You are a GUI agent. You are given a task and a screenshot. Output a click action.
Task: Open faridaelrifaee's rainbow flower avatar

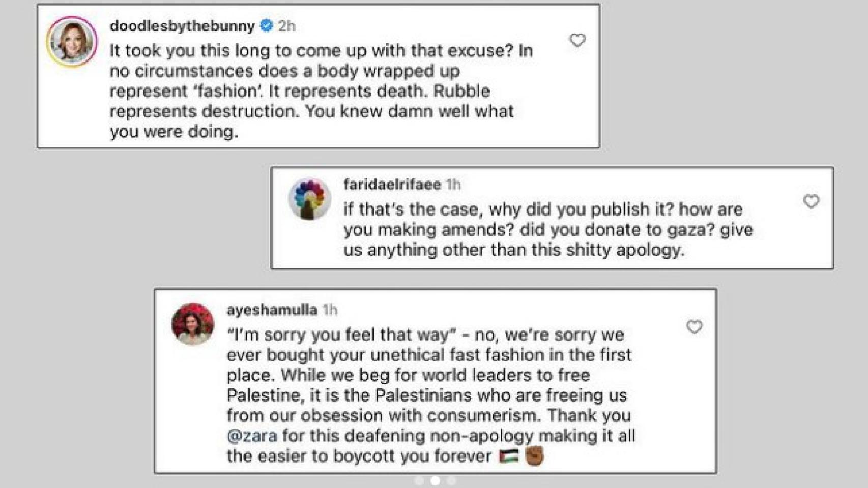click(x=309, y=199)
